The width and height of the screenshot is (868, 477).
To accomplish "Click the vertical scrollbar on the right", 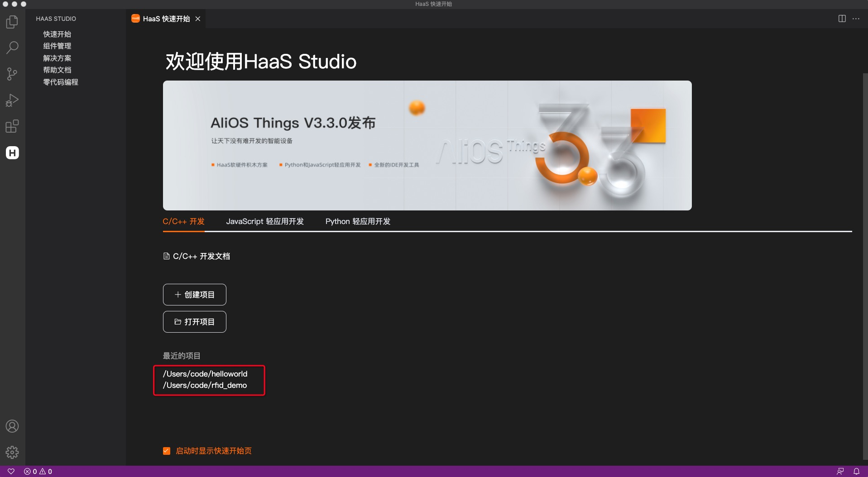I will (x=865, y=266).
